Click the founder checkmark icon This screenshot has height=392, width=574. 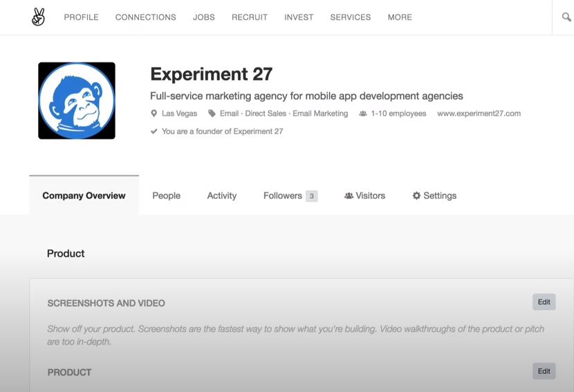tap(154, 131)
